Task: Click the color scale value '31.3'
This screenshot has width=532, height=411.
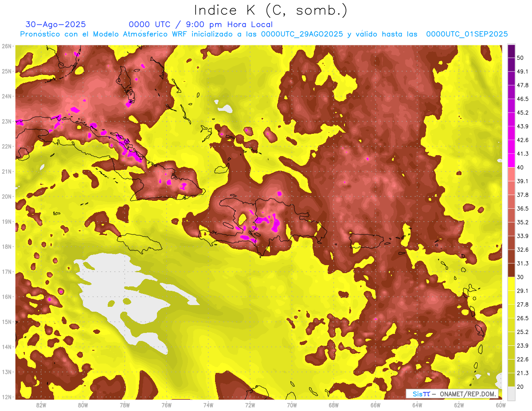Action: point(523,263)
